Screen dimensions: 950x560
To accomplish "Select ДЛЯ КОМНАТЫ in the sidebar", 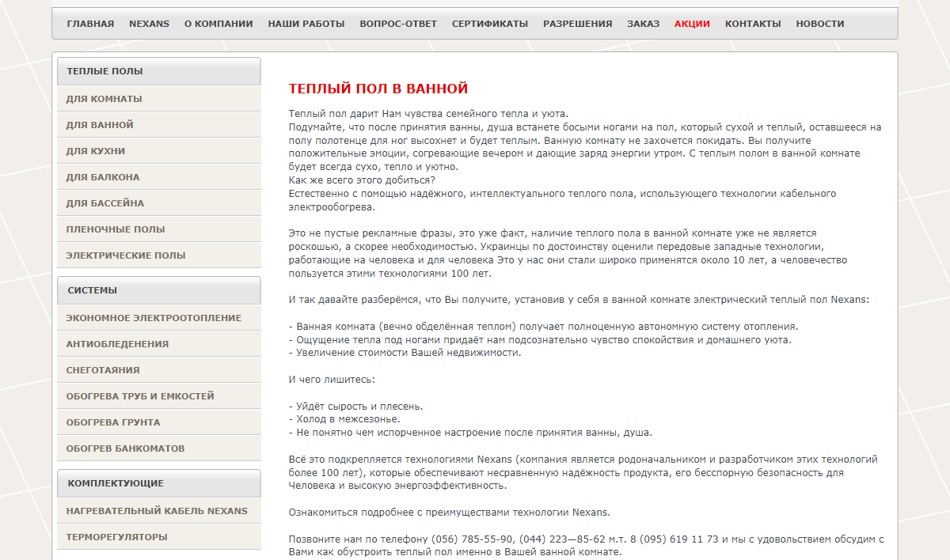I will pos(104,99).
